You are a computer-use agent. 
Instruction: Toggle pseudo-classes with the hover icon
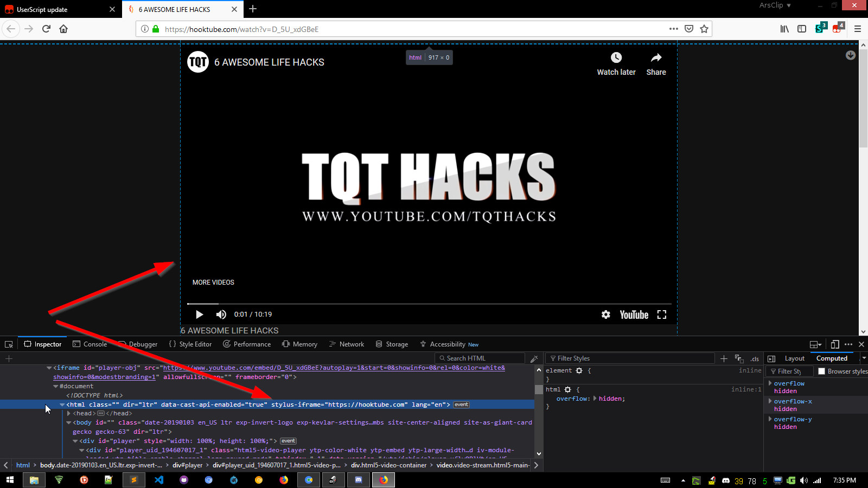pyautogui.click(x=739, y=358)
